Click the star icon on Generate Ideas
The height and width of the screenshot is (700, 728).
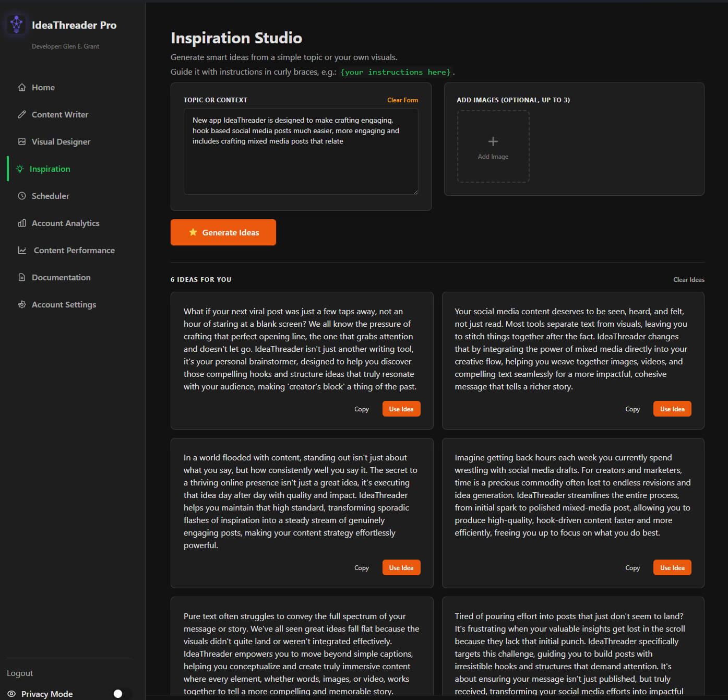pyautogui.click(x=193, y=232)
